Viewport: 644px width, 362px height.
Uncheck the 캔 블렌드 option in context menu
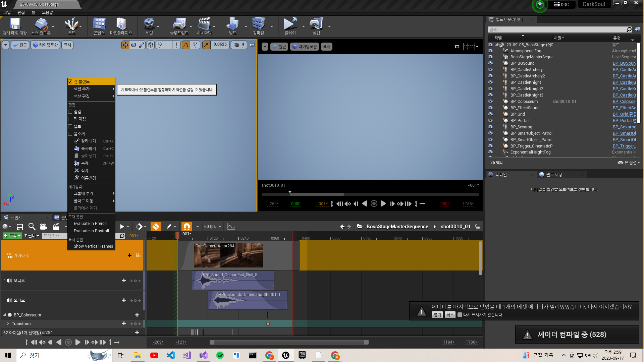(x=70, y=81)
